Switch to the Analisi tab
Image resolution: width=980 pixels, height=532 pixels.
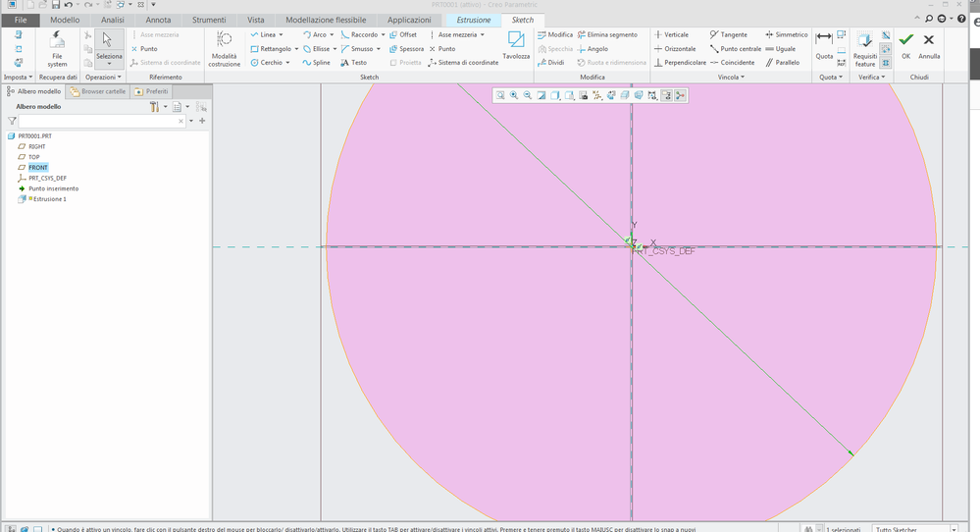pyautogui.click(x=113, y=20)
